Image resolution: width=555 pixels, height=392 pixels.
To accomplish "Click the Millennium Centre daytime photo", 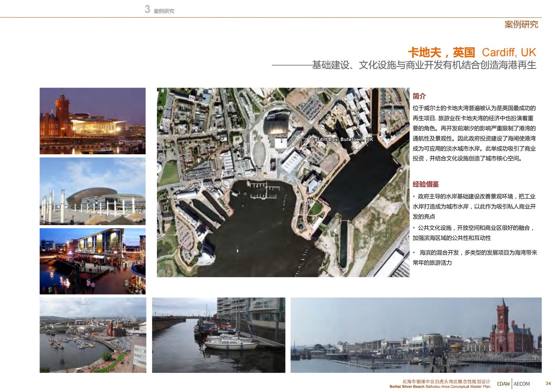I will 93,191.
